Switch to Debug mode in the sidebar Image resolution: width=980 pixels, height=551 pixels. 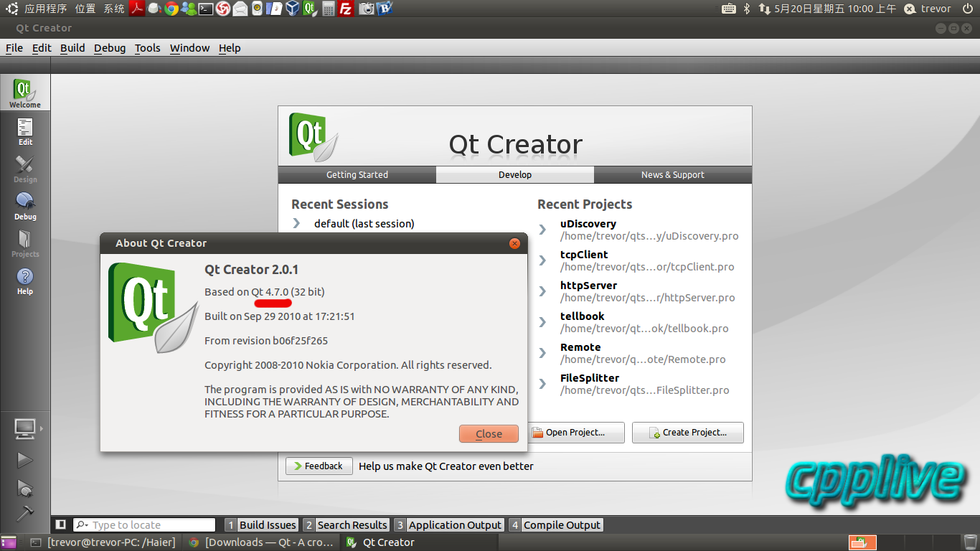point(25,206)
